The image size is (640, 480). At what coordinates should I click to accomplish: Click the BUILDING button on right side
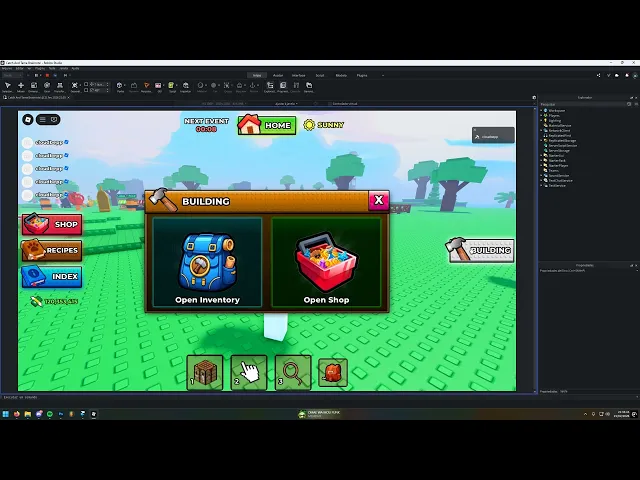click(x=480, y=250)
